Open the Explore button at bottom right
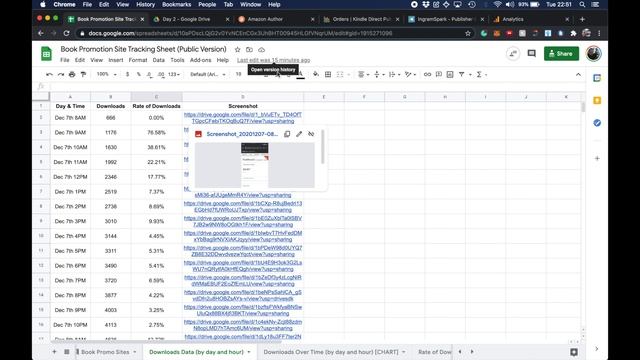 coord(574,352)
